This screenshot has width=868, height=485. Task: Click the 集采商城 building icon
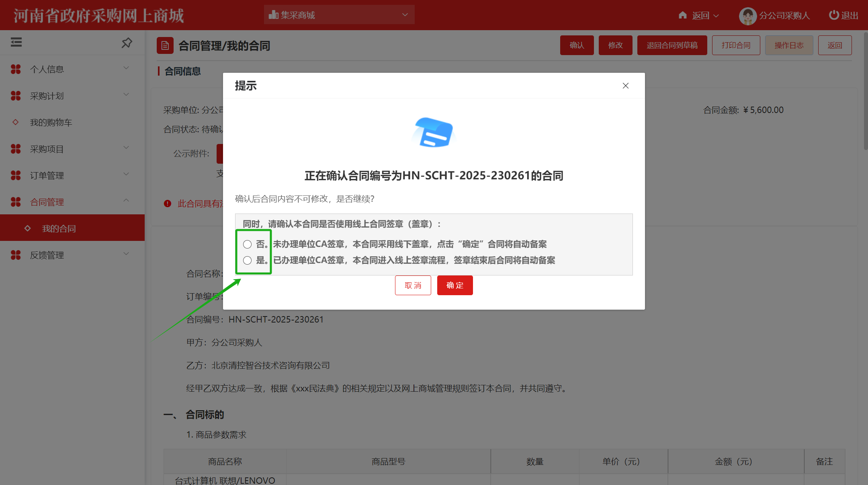274,15
